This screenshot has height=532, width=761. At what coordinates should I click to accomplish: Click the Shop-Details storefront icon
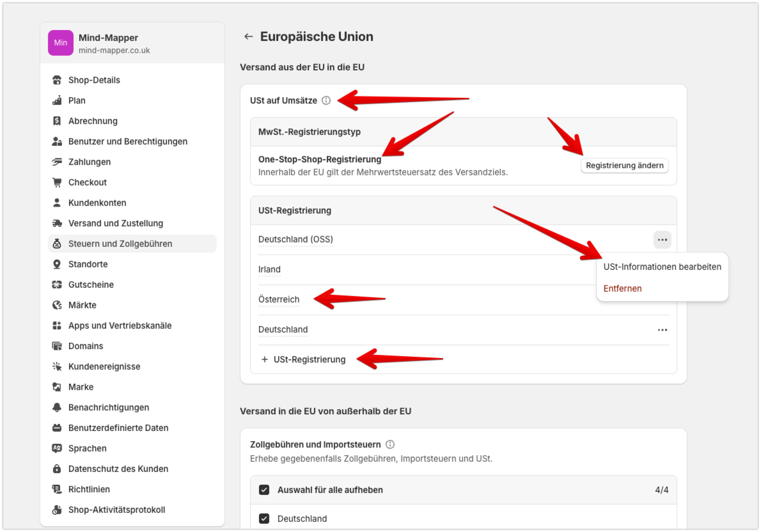click(57, 80)
